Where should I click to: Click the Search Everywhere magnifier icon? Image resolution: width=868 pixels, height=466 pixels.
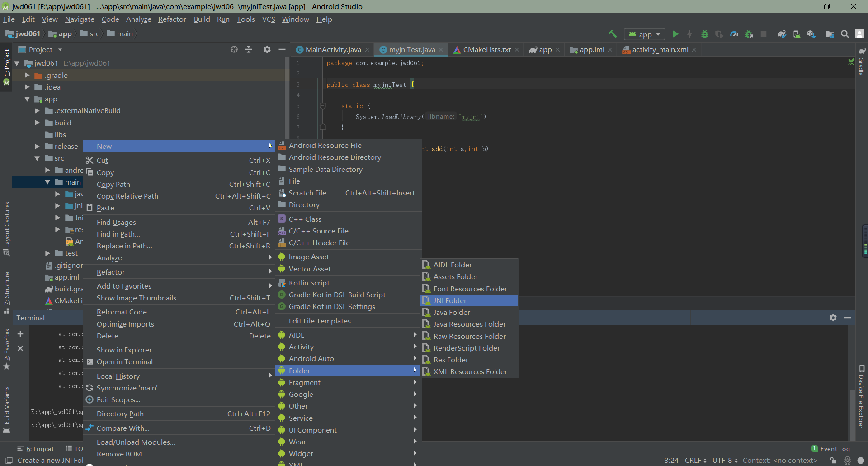tap(844, 34)
